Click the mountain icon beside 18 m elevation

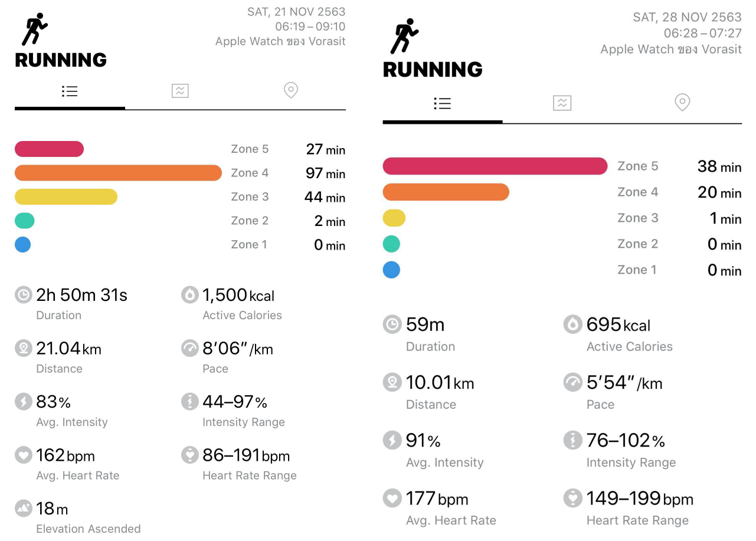pyautogui.click(x=23, y=509)
